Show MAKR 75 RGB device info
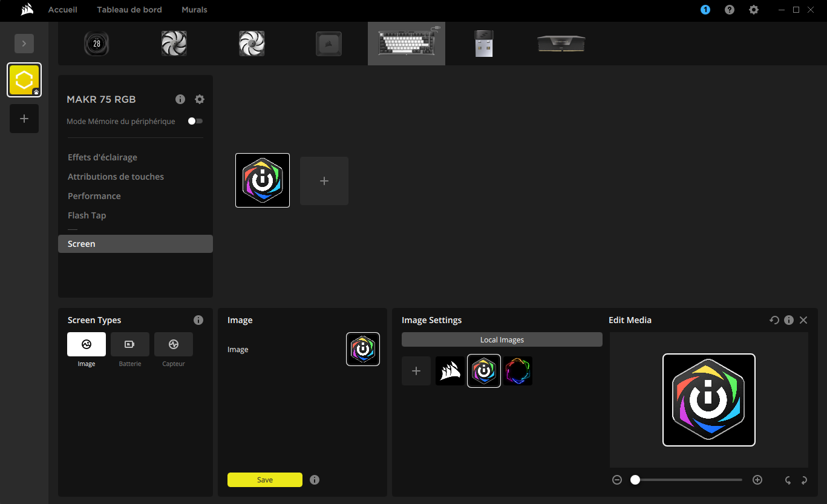Screen dimensions: 827x504 pyautogui.click(x=180, y=99)
